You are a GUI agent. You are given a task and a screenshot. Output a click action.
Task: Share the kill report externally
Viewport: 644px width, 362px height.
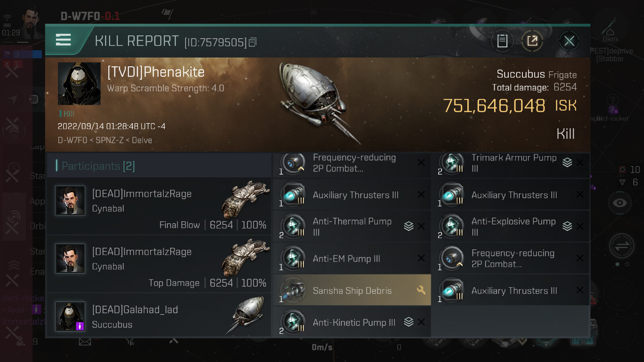[x=532, y=41]
